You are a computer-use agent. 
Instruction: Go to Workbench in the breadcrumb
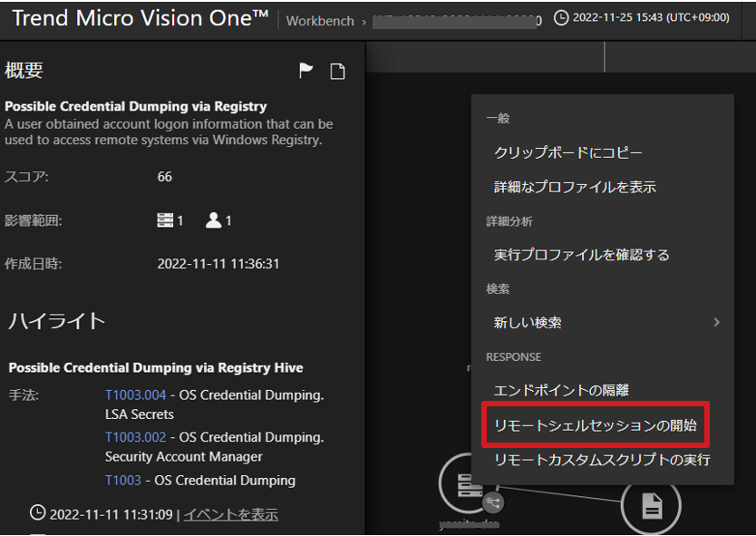pos(320,21)
